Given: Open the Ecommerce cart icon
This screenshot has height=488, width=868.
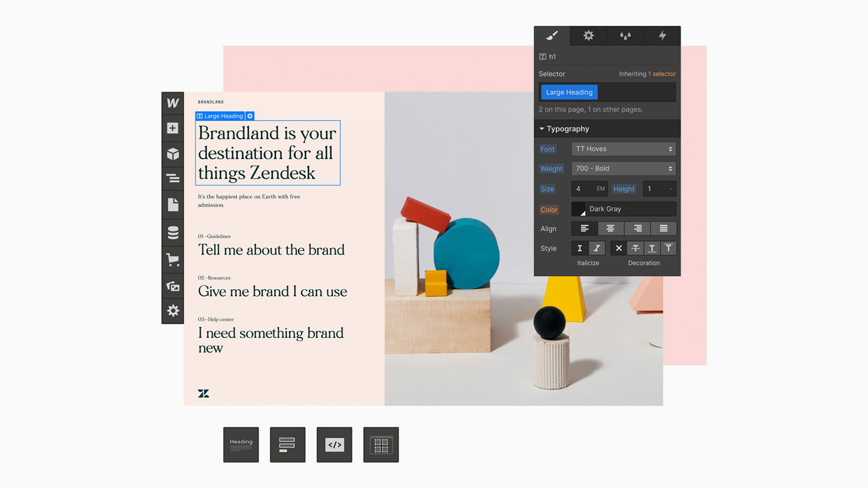Looking at the screenshot, I should point(173,259).
